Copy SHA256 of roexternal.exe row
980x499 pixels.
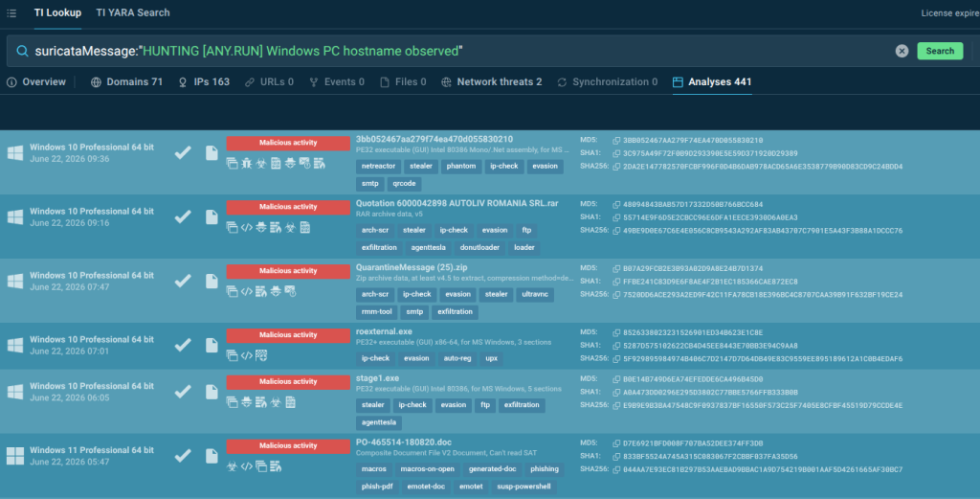pos(616,359)
